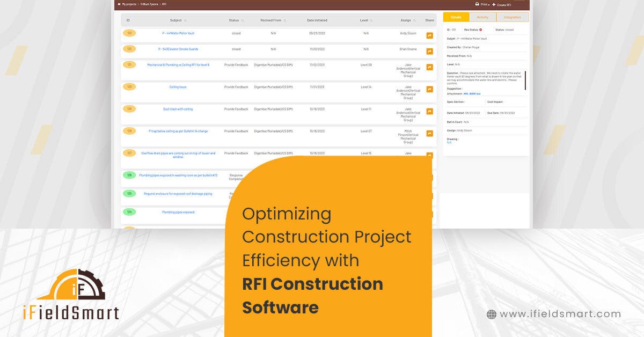Screen dimensions: 644x337
Task: Open the Integration tab
Action: pyautogui.click(x=511, y=17)
